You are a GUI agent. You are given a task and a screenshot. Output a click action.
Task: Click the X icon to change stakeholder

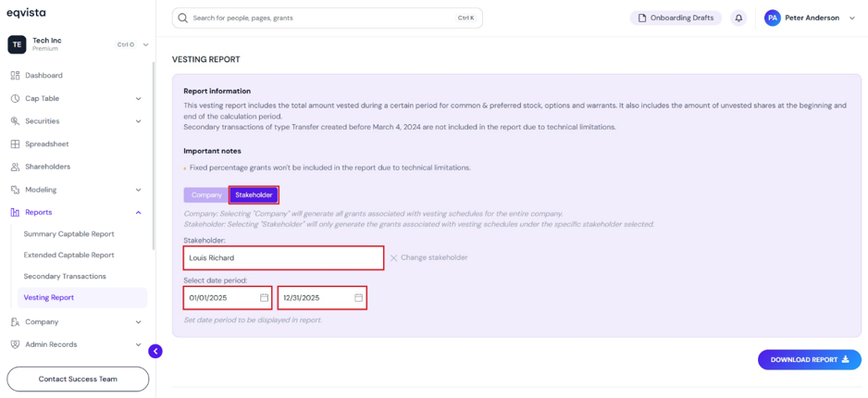point(394,258)
